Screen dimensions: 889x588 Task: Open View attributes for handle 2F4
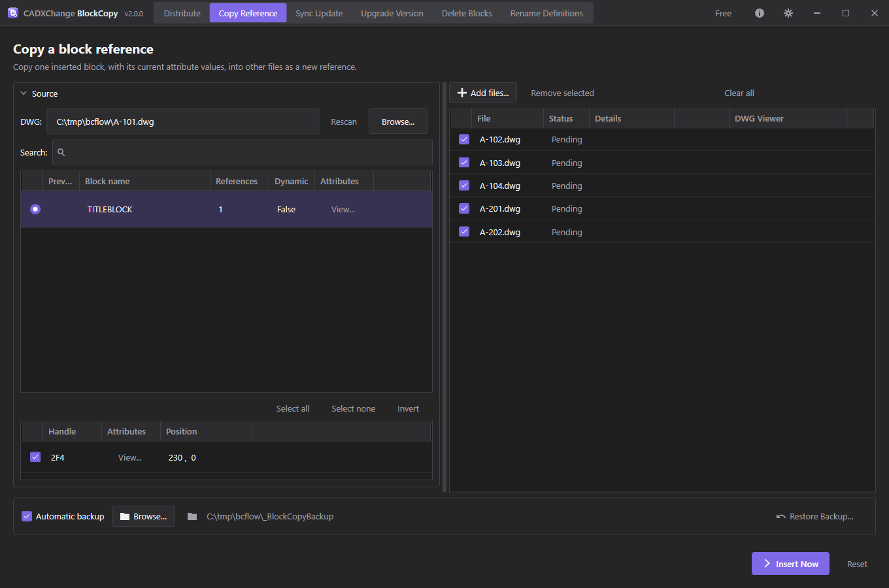130,458
